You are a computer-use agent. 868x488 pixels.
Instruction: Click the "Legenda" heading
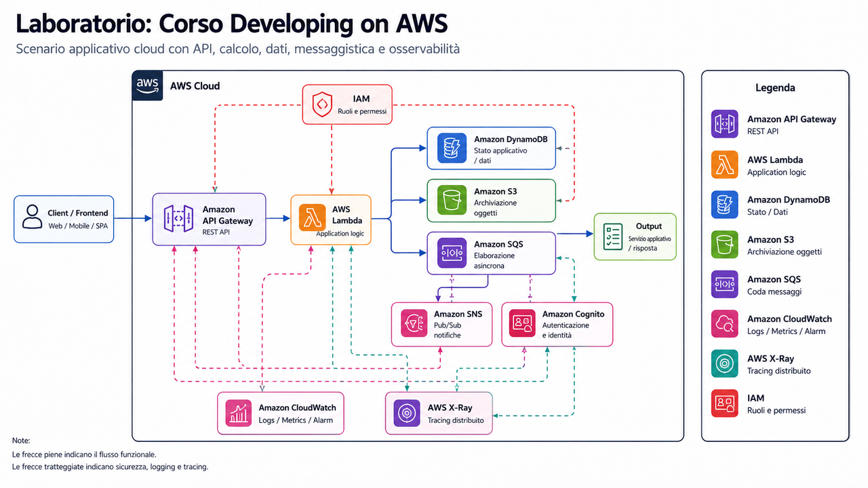point(775,87)
